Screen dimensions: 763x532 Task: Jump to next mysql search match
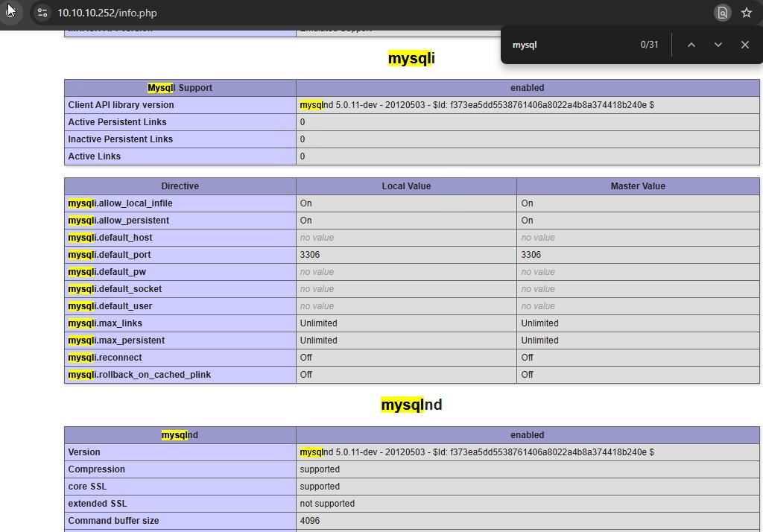point(718,45)
